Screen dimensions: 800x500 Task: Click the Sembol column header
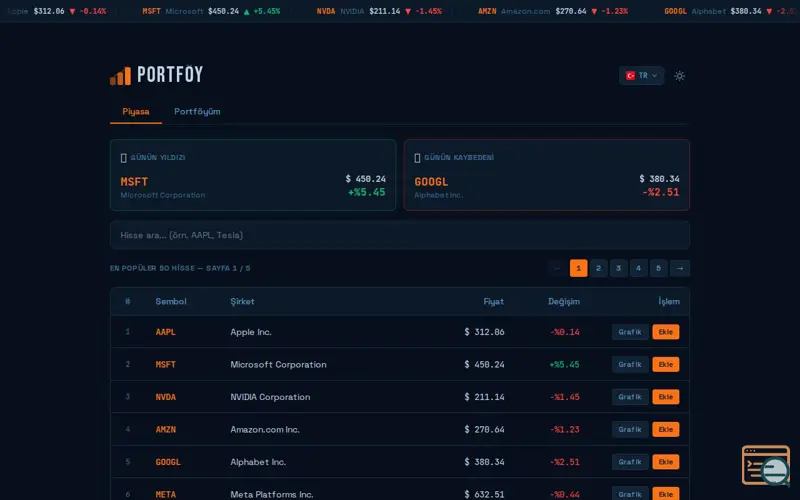(171, 302)
